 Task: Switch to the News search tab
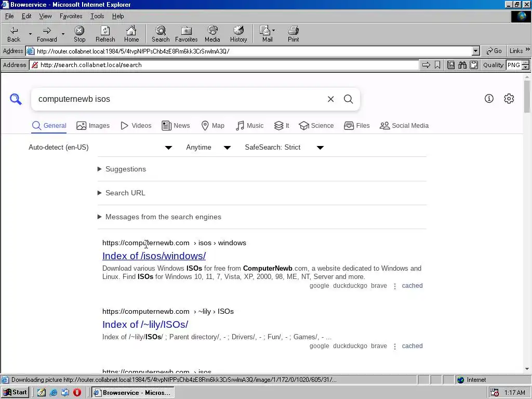(x=176, y=126)
